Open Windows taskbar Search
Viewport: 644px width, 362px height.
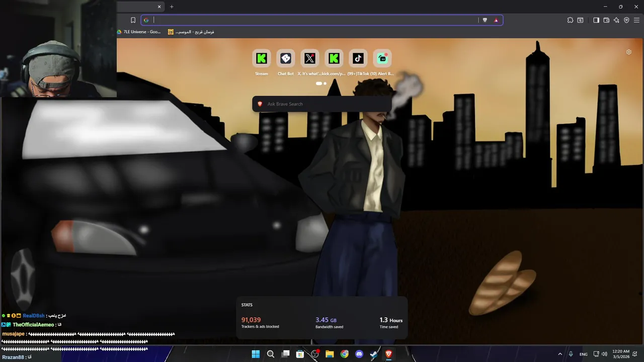[x=271, y=354]
